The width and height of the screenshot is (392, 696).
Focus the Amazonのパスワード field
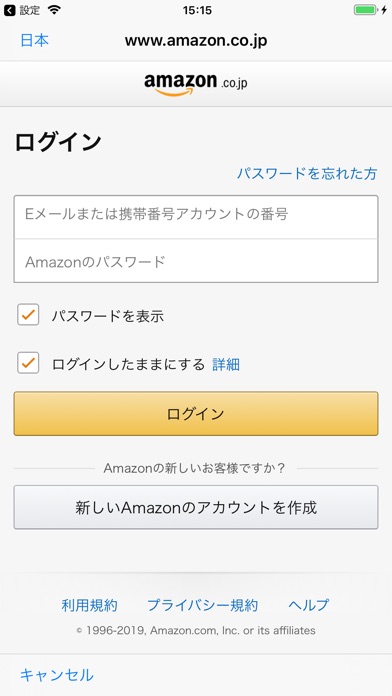196,261
